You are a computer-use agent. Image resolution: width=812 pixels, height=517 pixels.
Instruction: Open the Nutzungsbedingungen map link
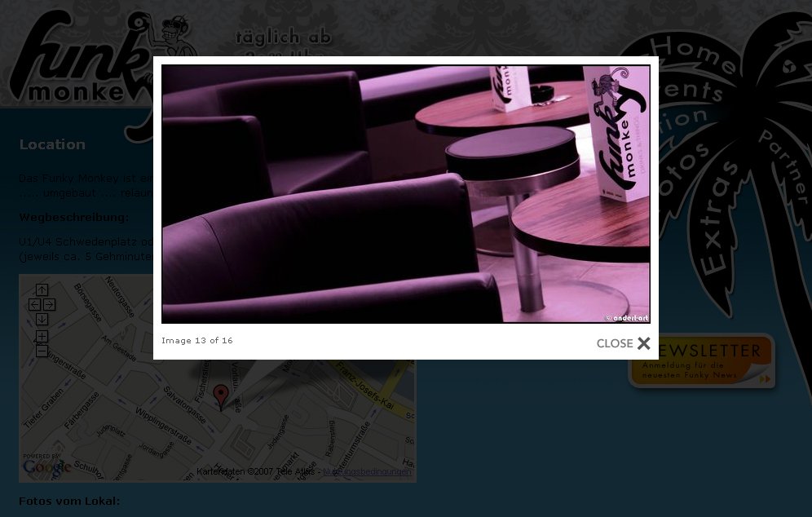pyautogui.click(x=367, y=472)
